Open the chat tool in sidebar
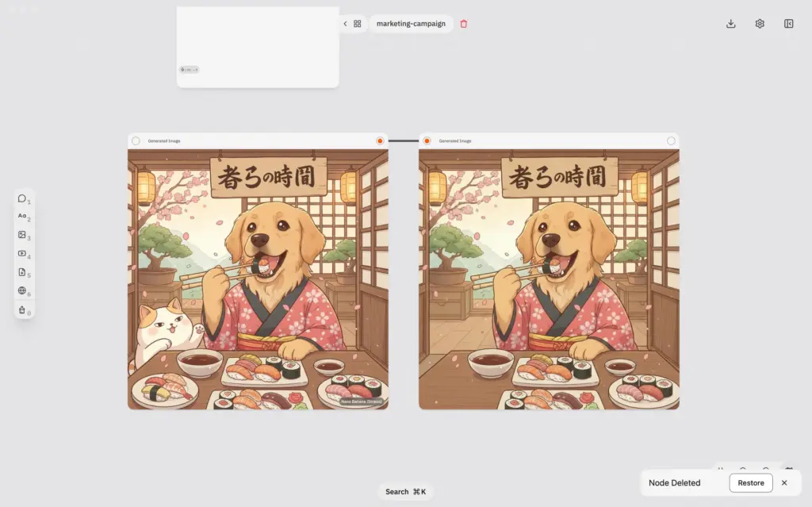 click(x=21, y=198)
